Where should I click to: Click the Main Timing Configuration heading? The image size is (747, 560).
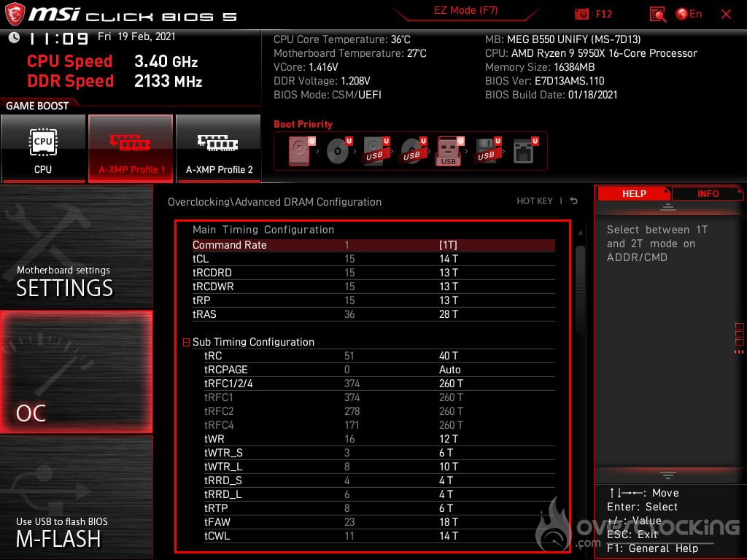pos(263,230)
